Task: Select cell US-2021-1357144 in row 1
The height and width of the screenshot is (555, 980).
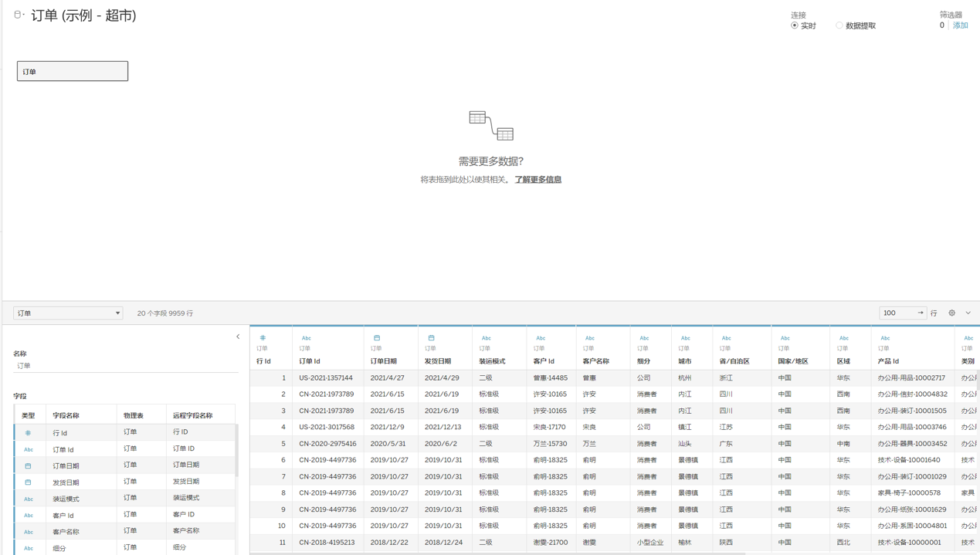Action: click(326, 378)
